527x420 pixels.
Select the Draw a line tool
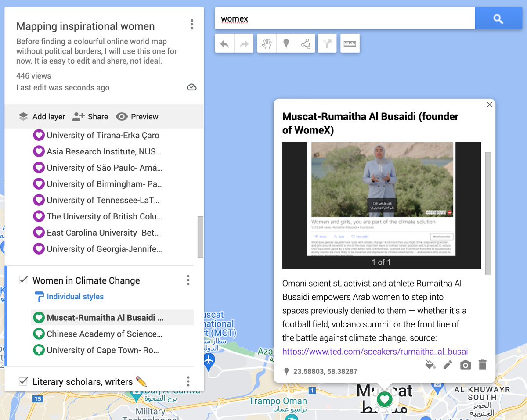coord(306,43)
